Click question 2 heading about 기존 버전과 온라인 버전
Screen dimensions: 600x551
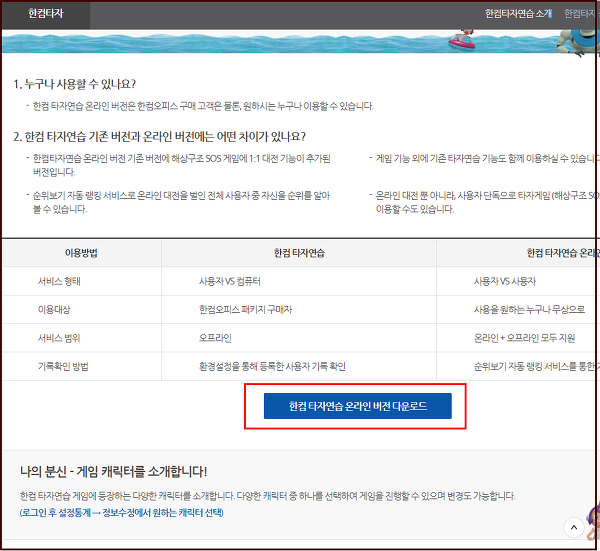point(160,137)
